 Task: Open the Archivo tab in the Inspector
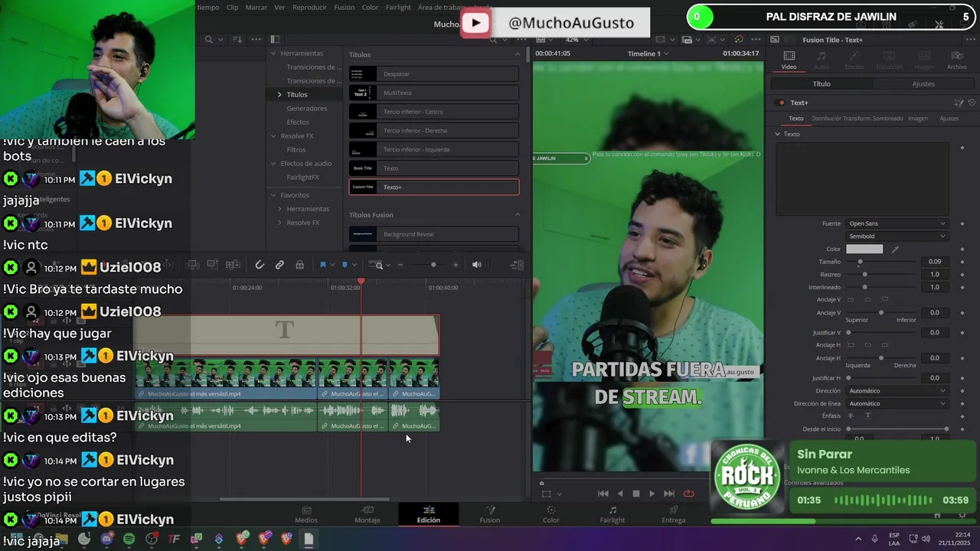(x=956, y=60)
